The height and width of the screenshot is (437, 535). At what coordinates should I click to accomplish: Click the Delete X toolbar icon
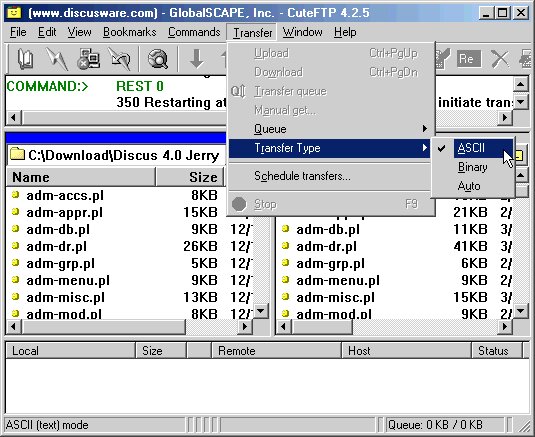500,59
